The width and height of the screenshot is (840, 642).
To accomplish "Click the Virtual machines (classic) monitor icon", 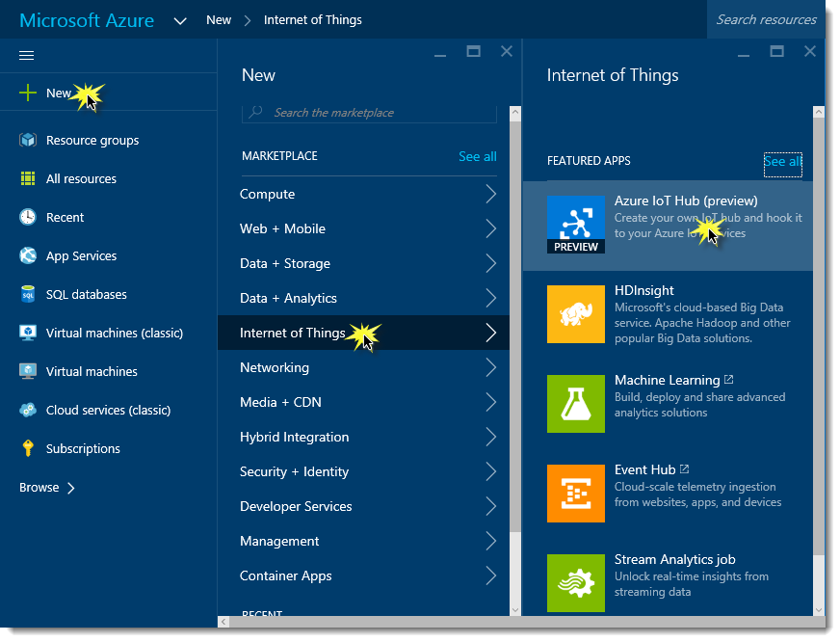I will [x=28, y=333].
